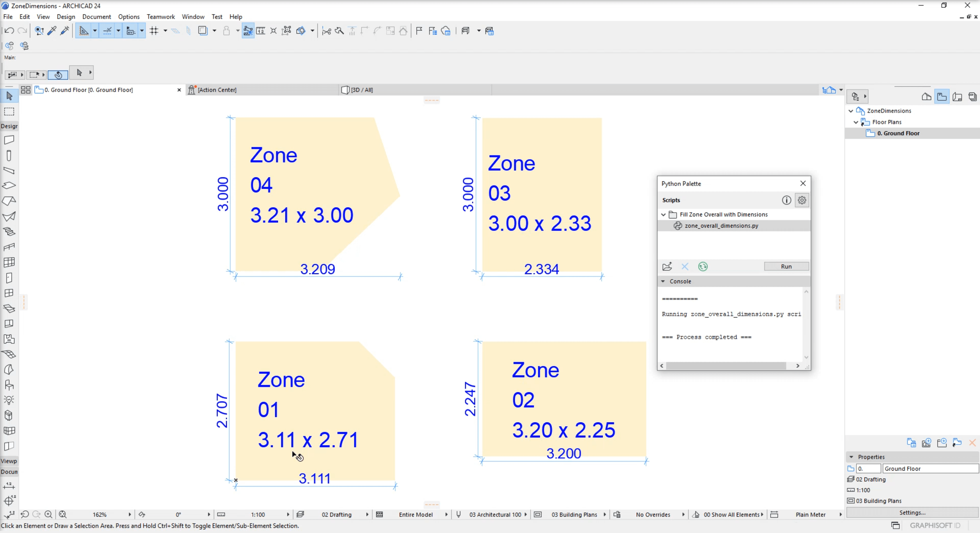Image resolution: width=980 pixels, height=533 pixels.
Task: Collapse the Console section
Action: (x=663, y=281)
